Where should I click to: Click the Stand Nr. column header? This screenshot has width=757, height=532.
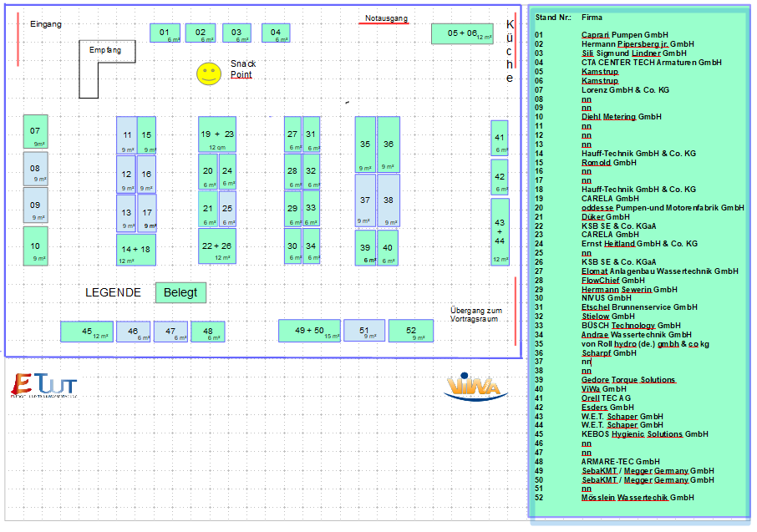[x=553, y=18]
